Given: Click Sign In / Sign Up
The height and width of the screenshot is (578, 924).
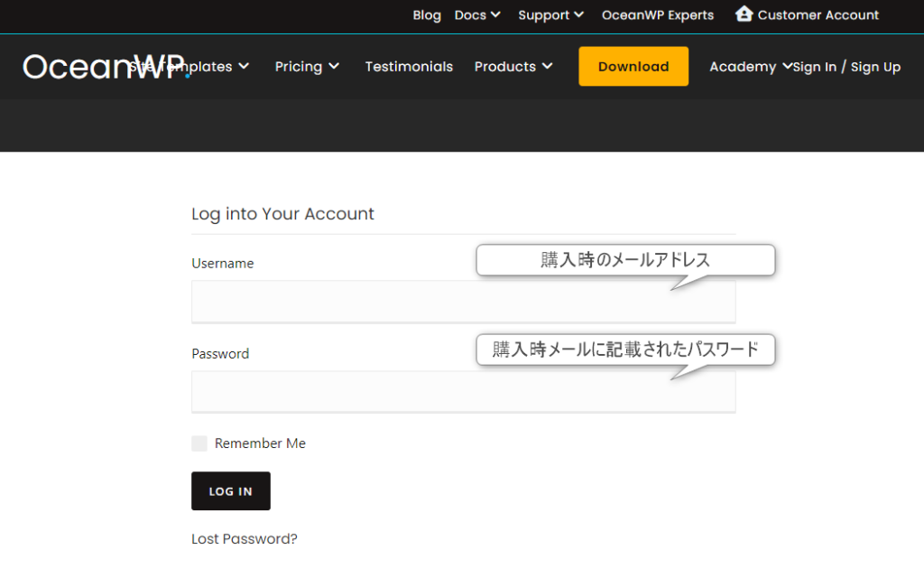Looking at the screenshot, I should click(x=846, y=67).
